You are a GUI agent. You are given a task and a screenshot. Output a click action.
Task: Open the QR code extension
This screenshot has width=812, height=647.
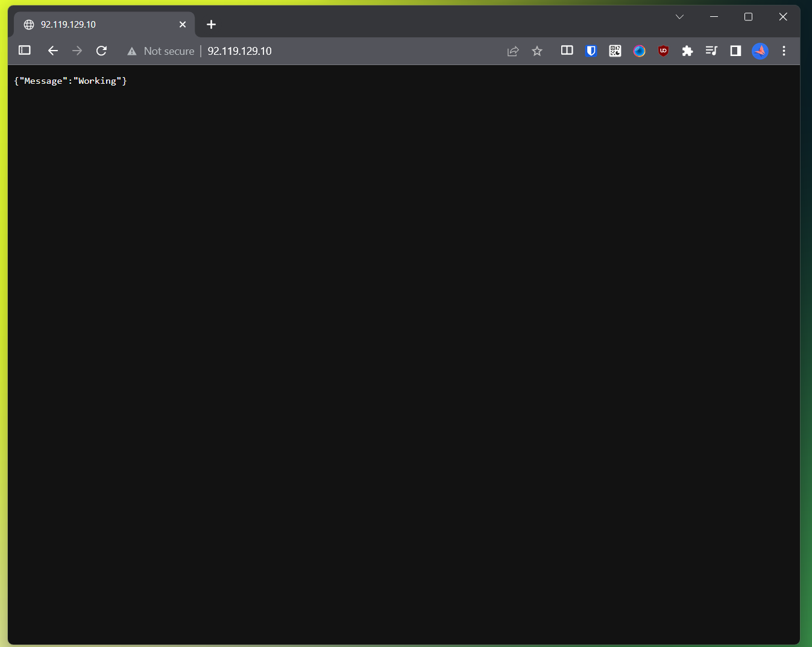(x=615, y=51)
